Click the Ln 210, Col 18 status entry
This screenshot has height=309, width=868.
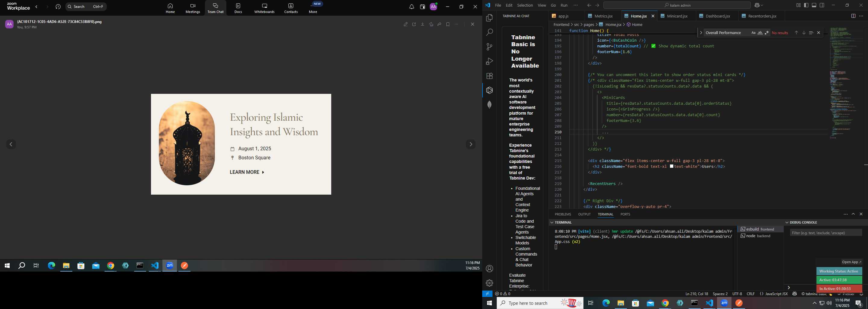(x=697, y=294)
